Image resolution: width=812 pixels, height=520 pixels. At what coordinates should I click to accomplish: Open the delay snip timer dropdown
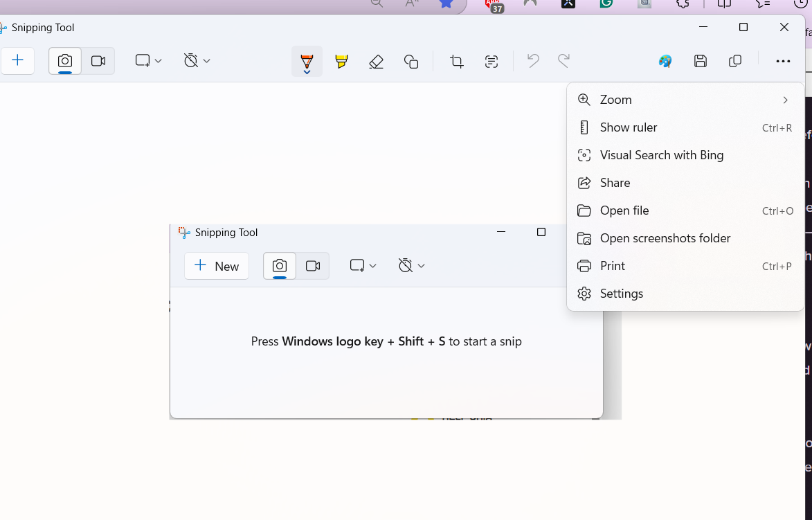tap(197, 61)
